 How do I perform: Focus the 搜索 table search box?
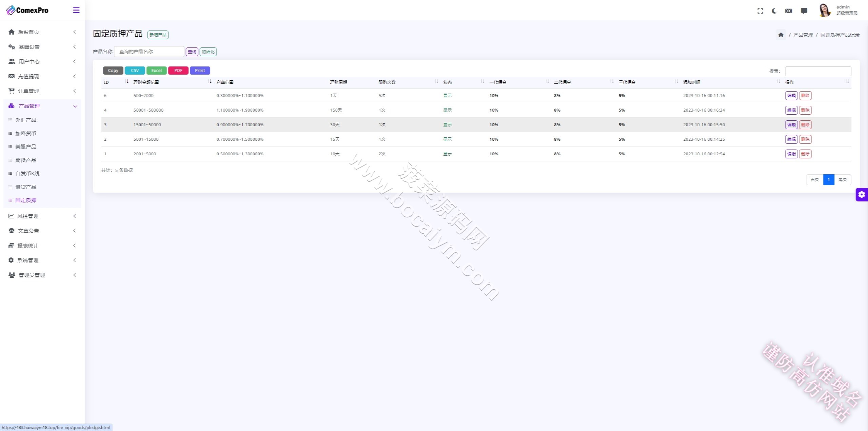[818, 71]
